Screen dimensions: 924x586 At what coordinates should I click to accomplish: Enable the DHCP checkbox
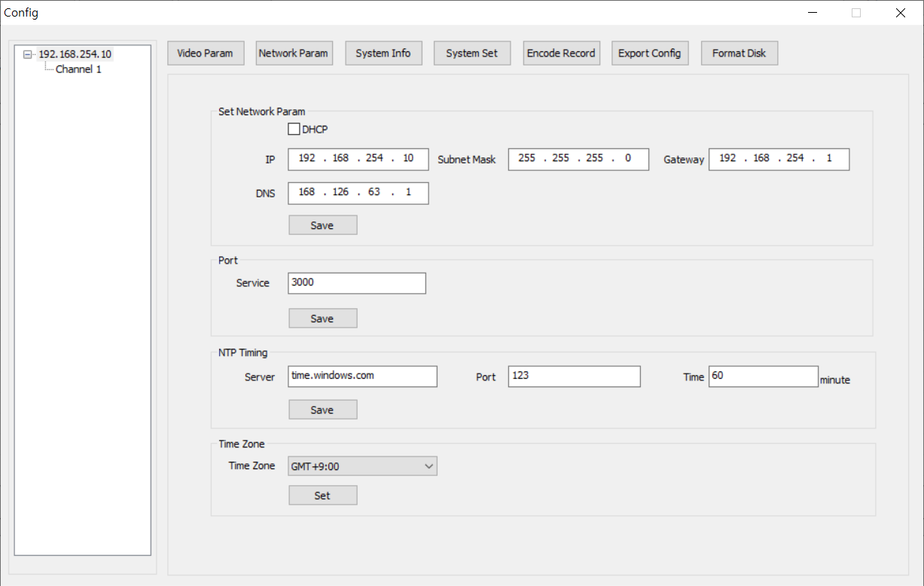tap(294, 130)
